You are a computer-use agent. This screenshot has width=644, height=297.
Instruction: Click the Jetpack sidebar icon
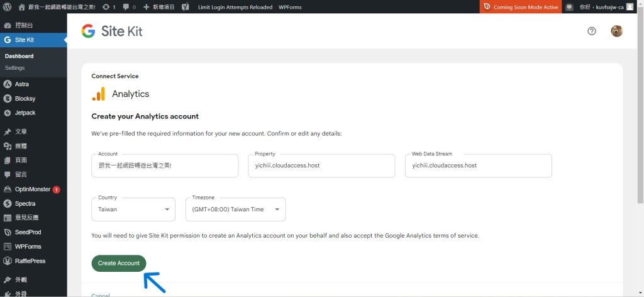point(7,113)
